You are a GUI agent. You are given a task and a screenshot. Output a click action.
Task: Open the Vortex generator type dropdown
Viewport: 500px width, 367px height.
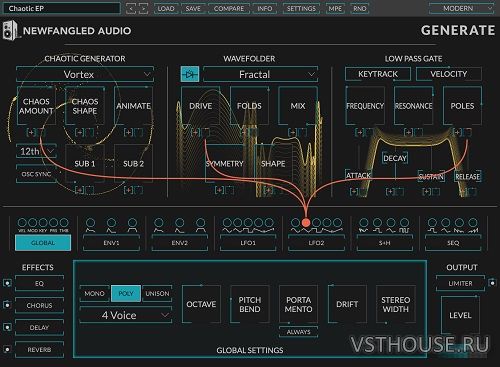tap(85, 74)
